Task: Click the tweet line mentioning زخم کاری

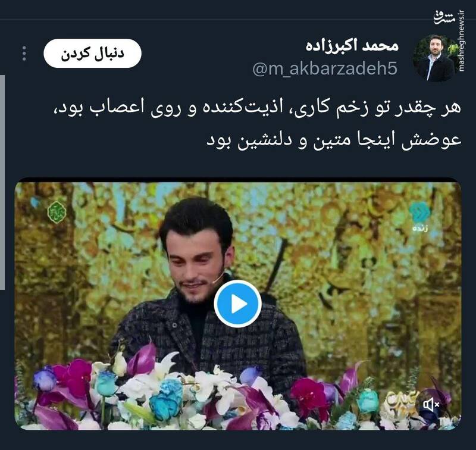Action: [257, 108]
